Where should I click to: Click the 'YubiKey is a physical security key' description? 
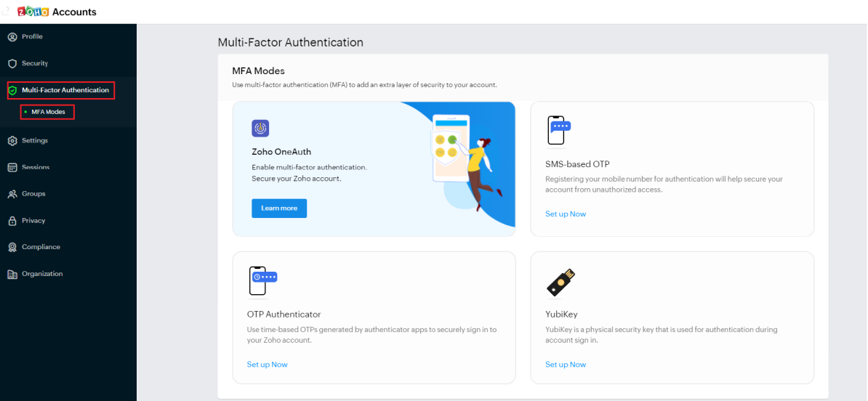point(662,335)
